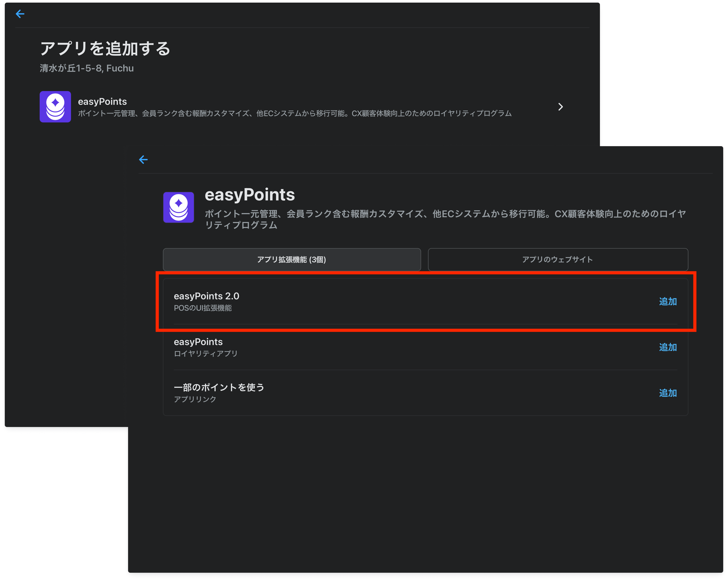Select the 一部のポイントを使う row title

click(x=219, y=387)
